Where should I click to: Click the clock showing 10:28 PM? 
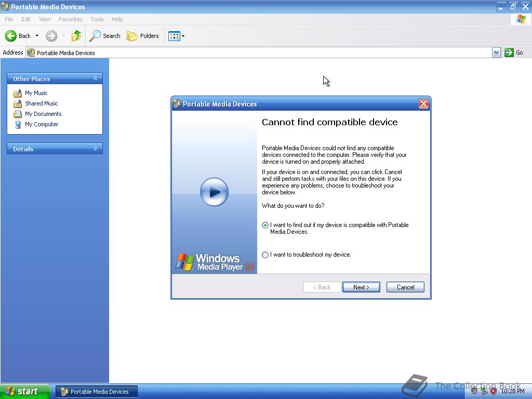pos(513,391)
